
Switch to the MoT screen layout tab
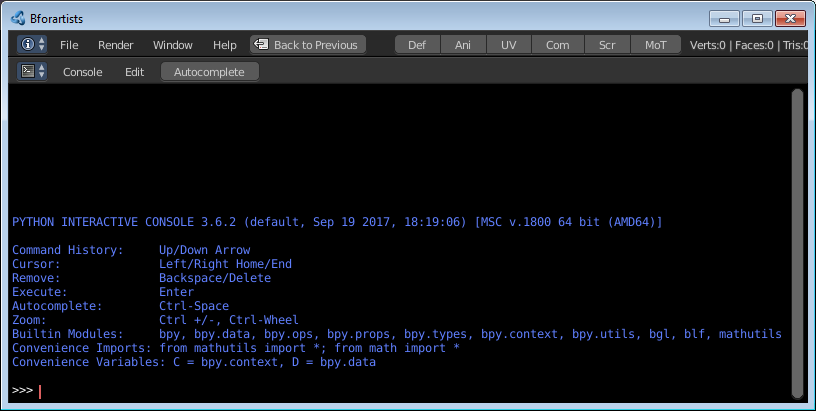click(656, 45)
